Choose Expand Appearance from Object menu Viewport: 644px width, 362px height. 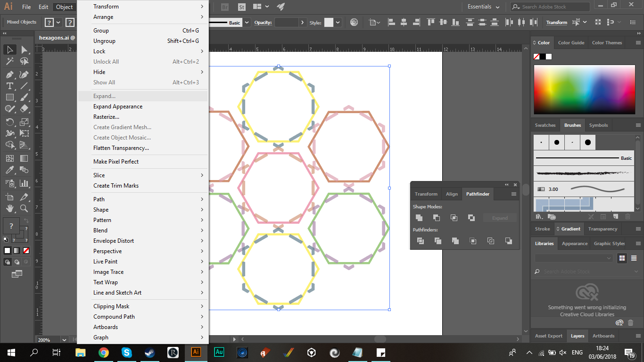tap(118, 107)
